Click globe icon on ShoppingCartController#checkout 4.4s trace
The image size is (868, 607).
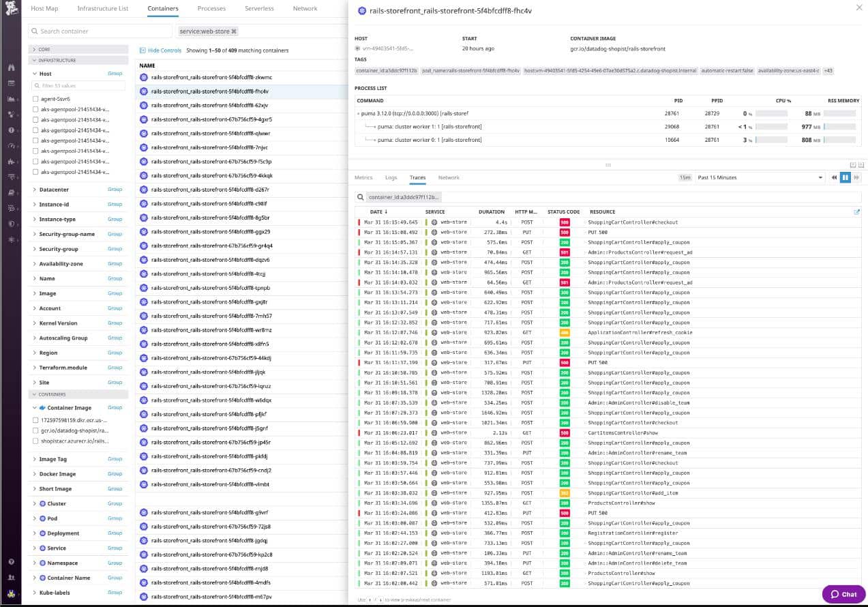[434, 222]
